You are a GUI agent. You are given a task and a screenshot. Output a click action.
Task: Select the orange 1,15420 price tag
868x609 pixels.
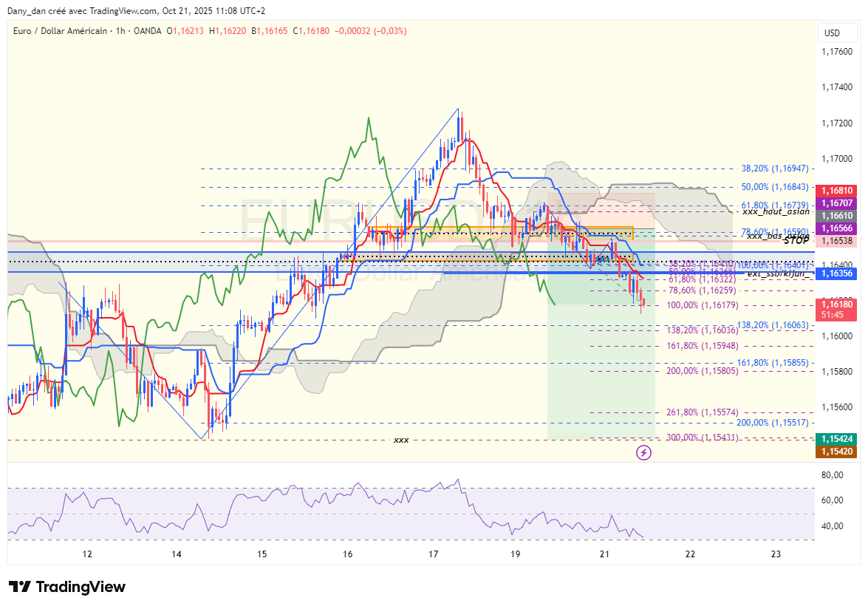(836, 452)
